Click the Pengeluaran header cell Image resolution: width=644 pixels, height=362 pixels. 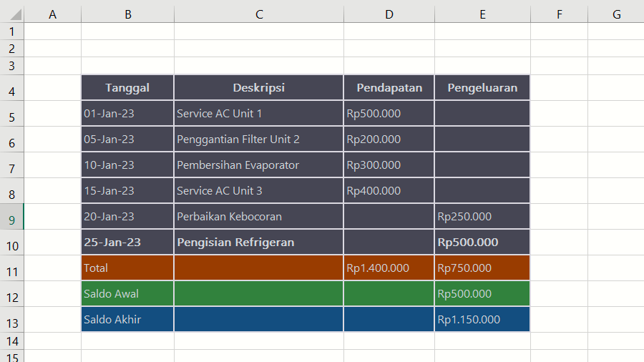point(482,87)
